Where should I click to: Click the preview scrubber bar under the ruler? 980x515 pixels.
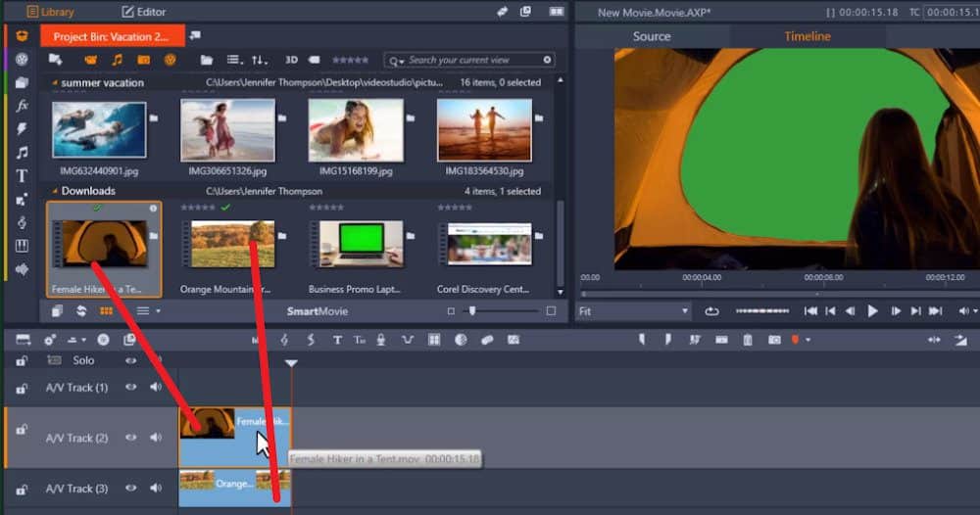tap(779, 294)
